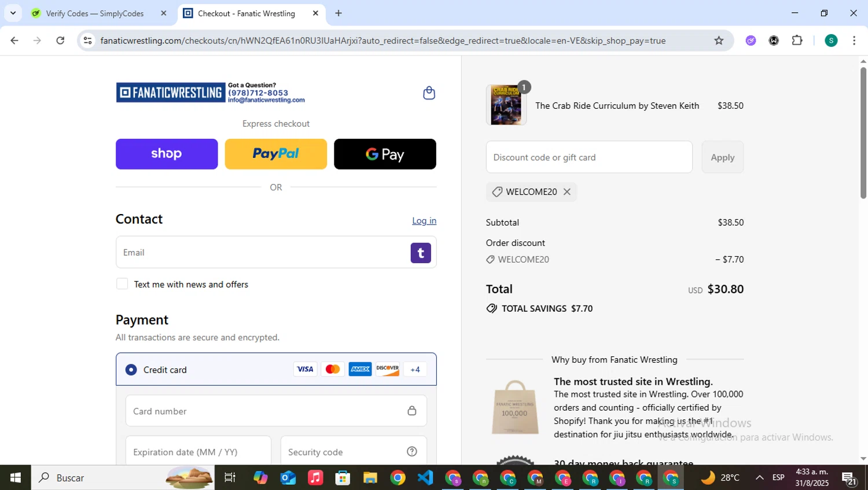Check Text me with news and offers
Viewport: 868px width, 490px height.
pyautogui.click(x=122, y=284)
